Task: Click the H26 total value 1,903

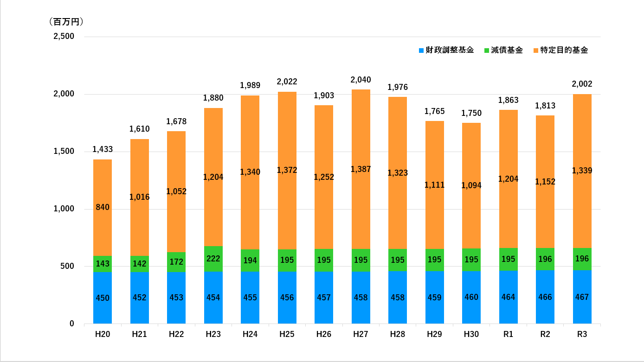Action: [x=324, y=95]
